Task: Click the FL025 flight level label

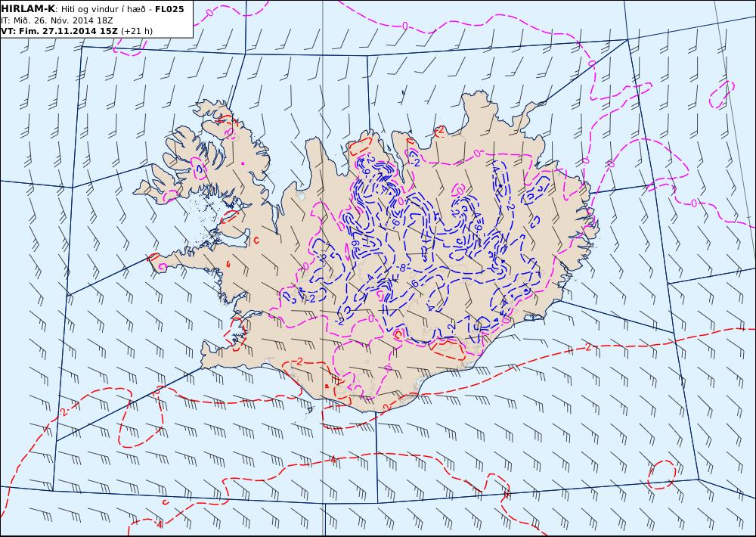Action: [169, 9]
